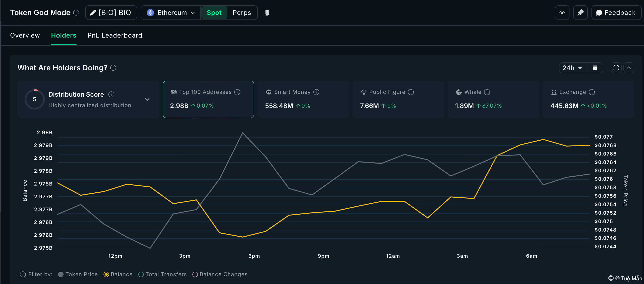Viewport: 644px width, 284px height.
Task: Open the calendar date picker icon
Action: pyautogui.click(x=595, y=68)
